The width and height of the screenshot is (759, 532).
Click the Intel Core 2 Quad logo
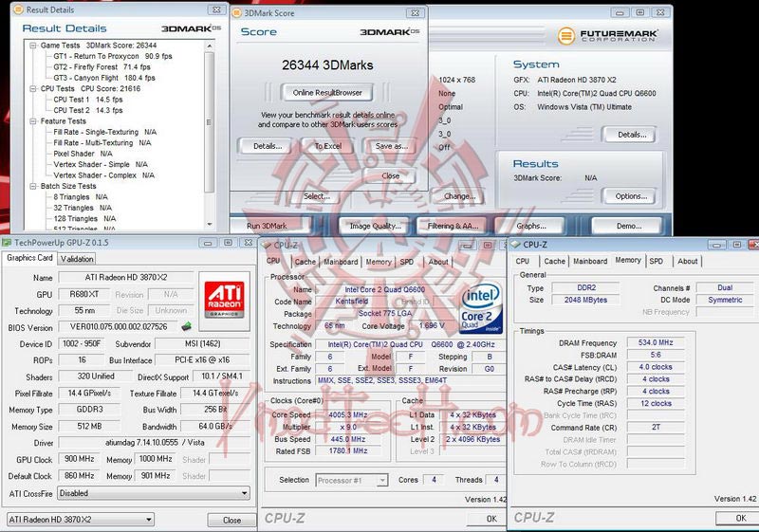[x=481, y=308]
